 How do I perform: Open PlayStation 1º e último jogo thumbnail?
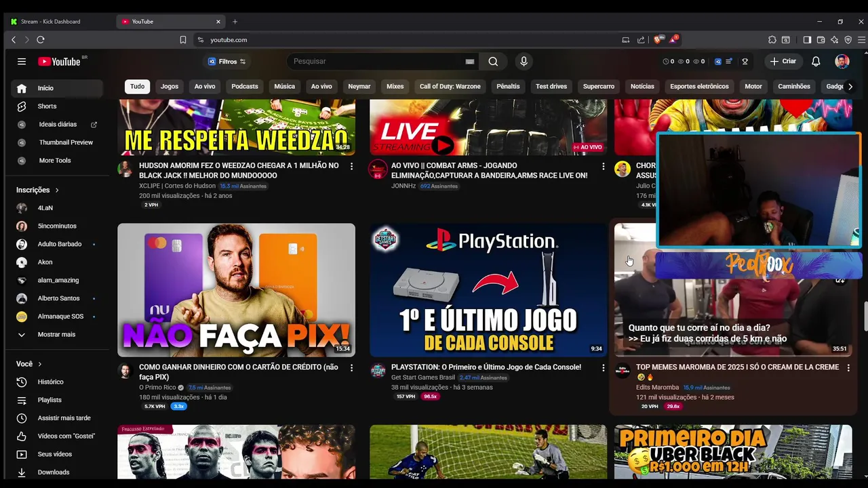(x=488, y=290)
